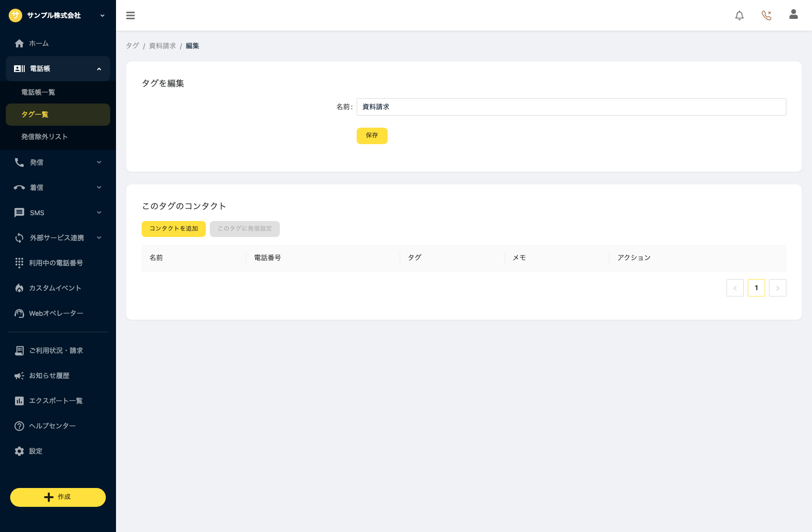Click the 保存 save button
The width and height of the screenshot is (812, 532).
pos(372,136)
